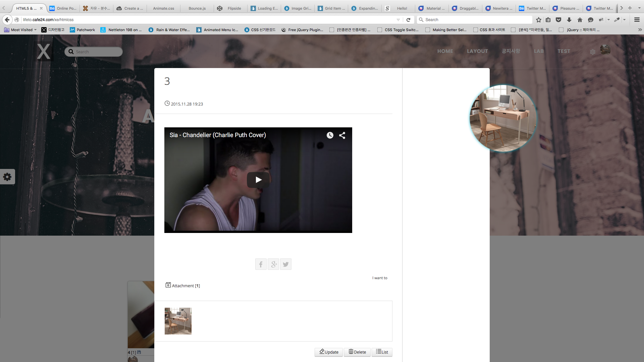The width and height of the screenshot is (644, 362).
Task: Open the downloads arrow icon
Action: click(569, 20)
